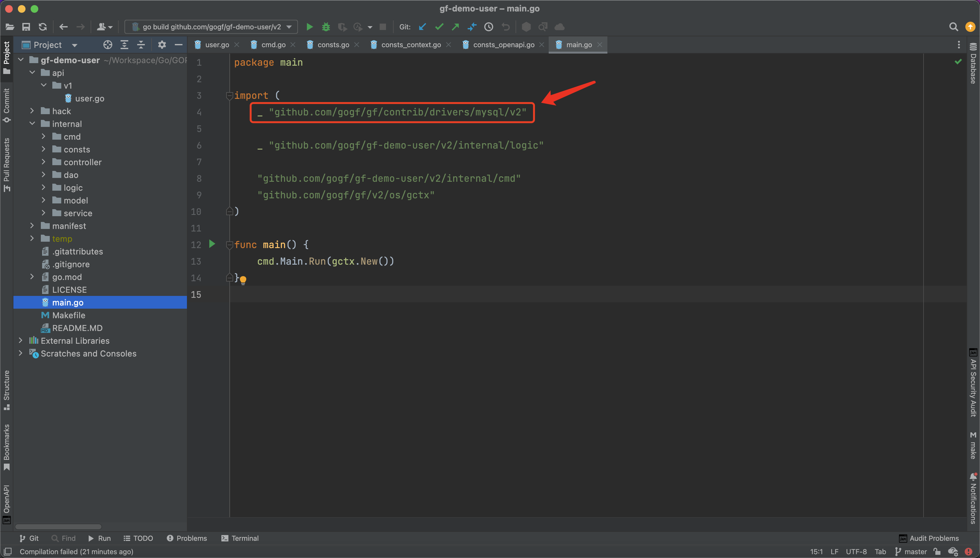The height and width of the screenshot is (558, 980).
Task: Click Git Update Project arrow
Action: pos(422,27)
